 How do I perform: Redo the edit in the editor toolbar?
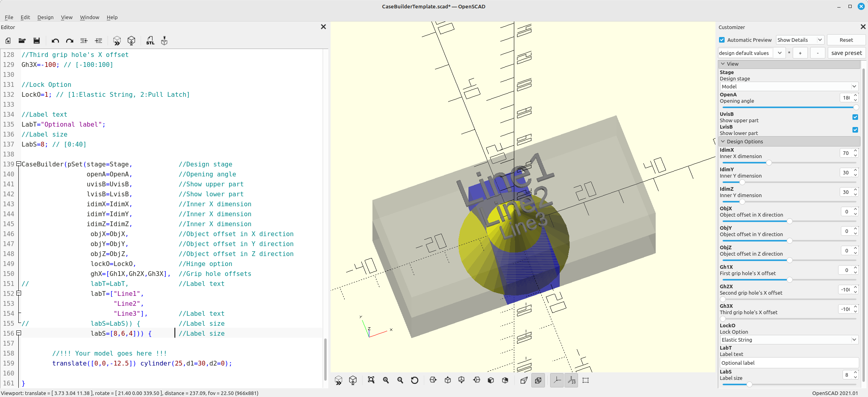(70, 41)
